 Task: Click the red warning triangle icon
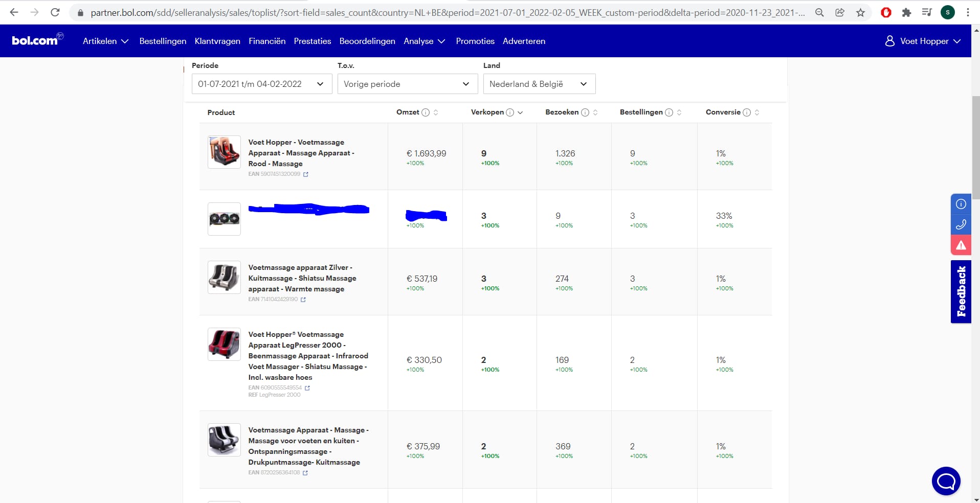tap(961, 245)
